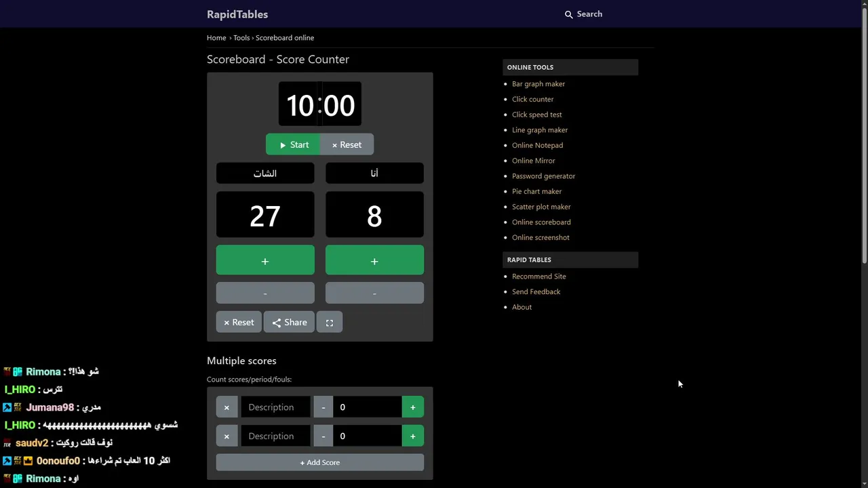Viewport: 868px width, 488px height.
Task: Open Send Feedback link
Action: (x=536, y=291)
